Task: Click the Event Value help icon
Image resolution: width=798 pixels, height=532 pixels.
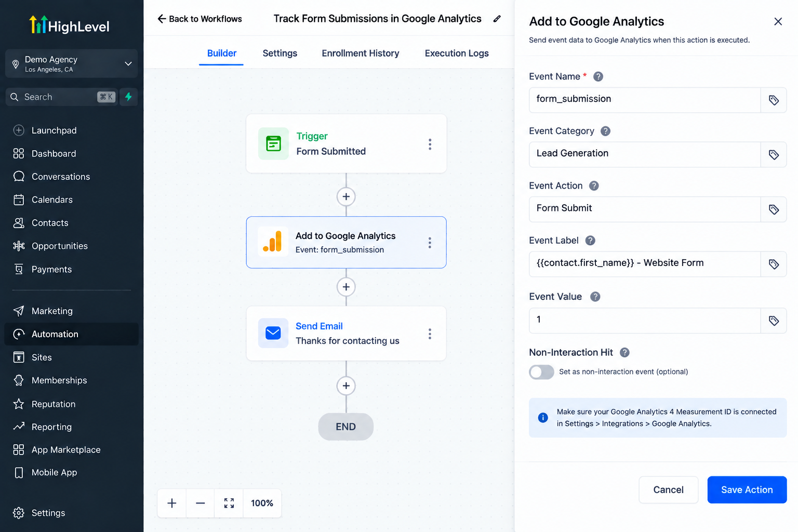Action: coord(595,296)
